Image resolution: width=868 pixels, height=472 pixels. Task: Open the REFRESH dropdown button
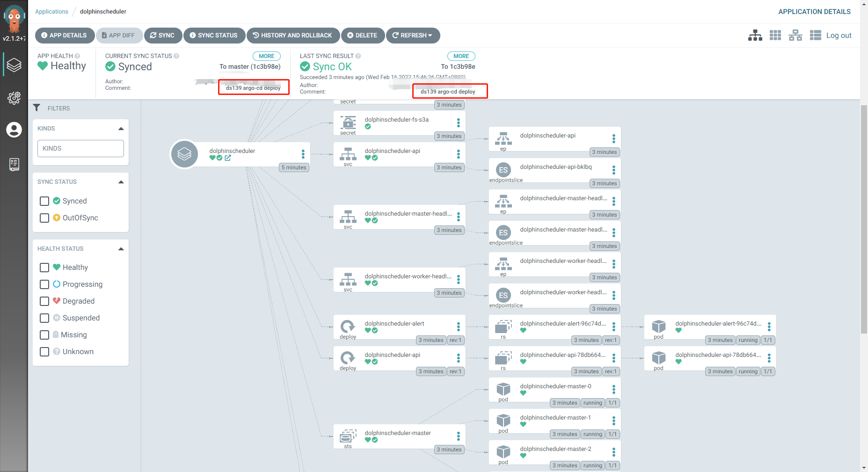pos(413,36)
